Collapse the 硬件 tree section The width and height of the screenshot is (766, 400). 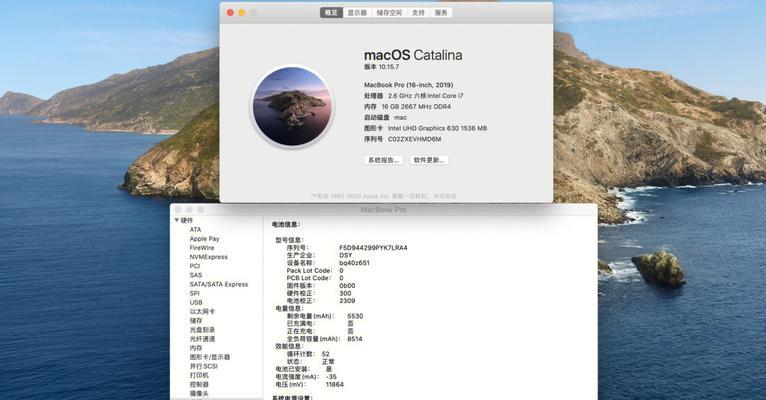(177, 221)
